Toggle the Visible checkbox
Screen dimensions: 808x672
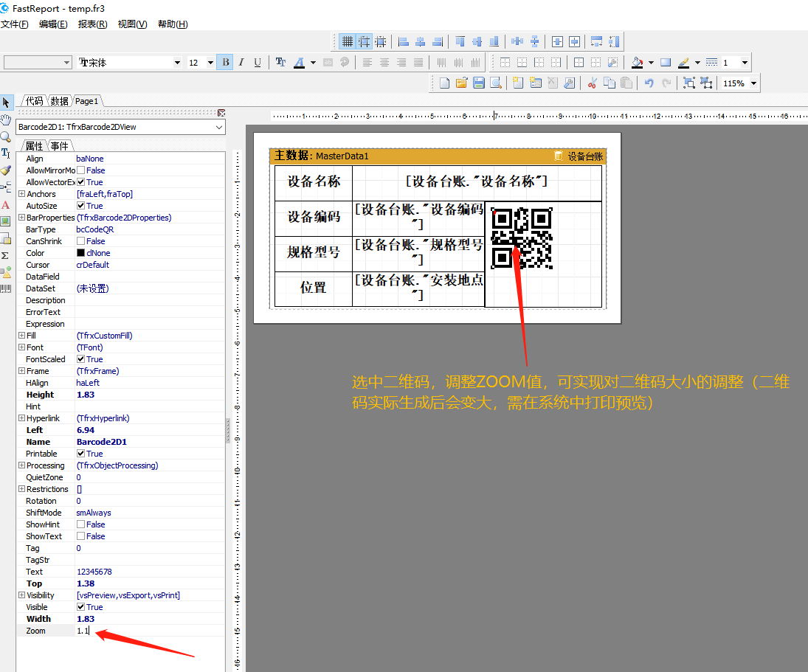[x=81, y=607]
